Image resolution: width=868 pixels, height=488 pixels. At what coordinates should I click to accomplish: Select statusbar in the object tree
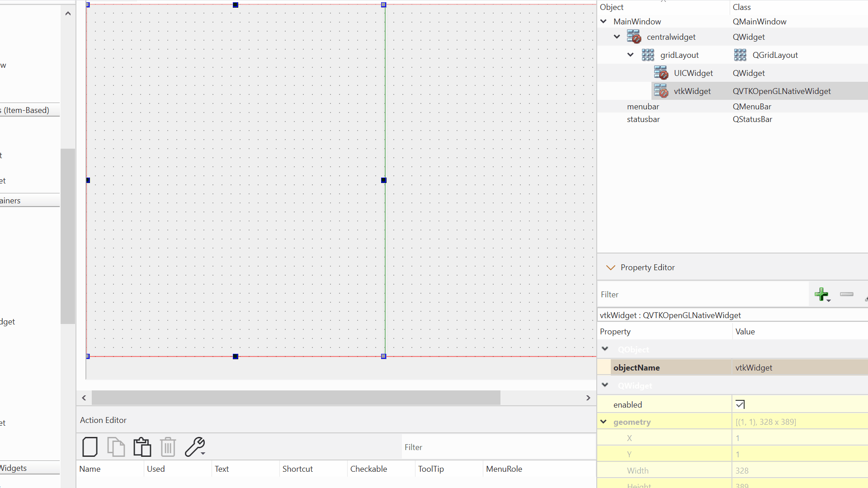[x=643, y=119]
